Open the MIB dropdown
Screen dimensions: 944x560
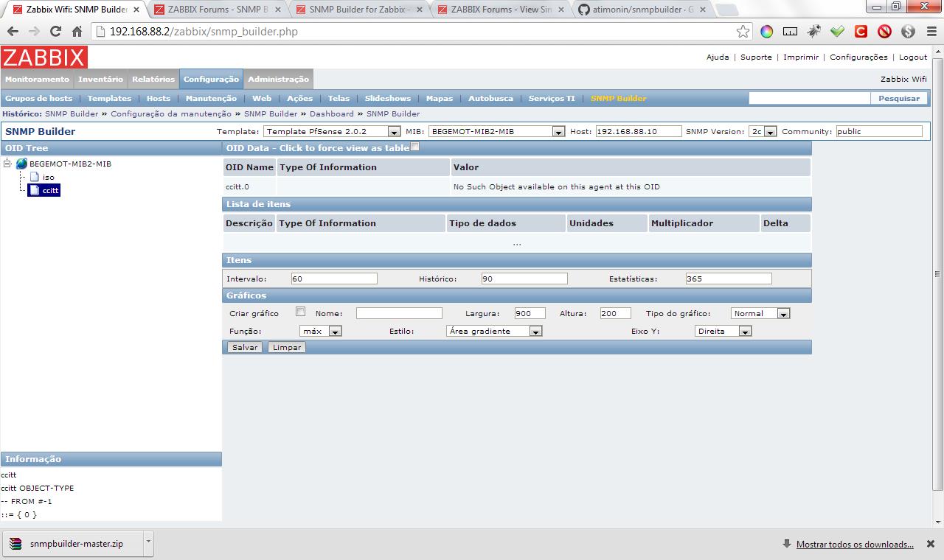point(496,131)
